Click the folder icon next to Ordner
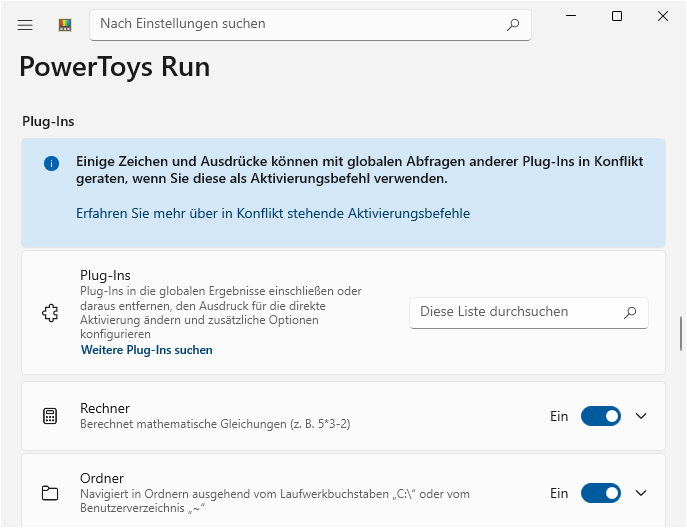This screenshot has height=528, width=687. pos(50,493)
